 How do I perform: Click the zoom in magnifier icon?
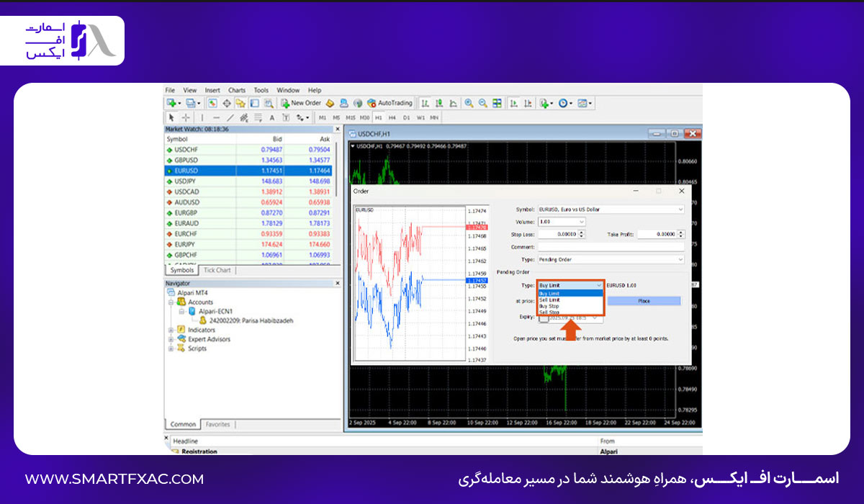point(469,103)
